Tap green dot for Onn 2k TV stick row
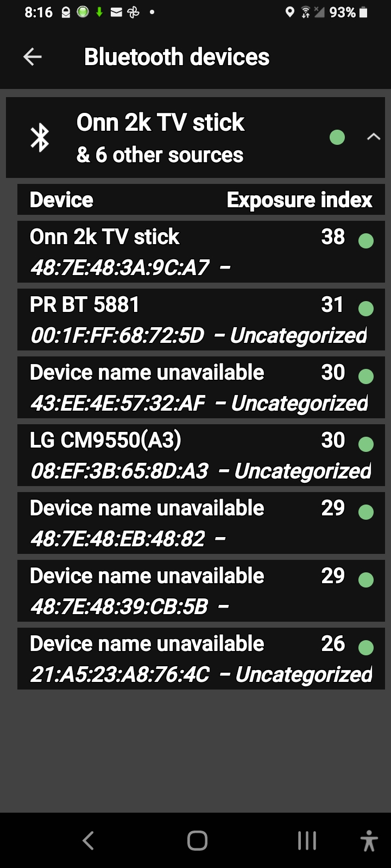The height and width of the screenshot is (868, 391). click(366, 241)
